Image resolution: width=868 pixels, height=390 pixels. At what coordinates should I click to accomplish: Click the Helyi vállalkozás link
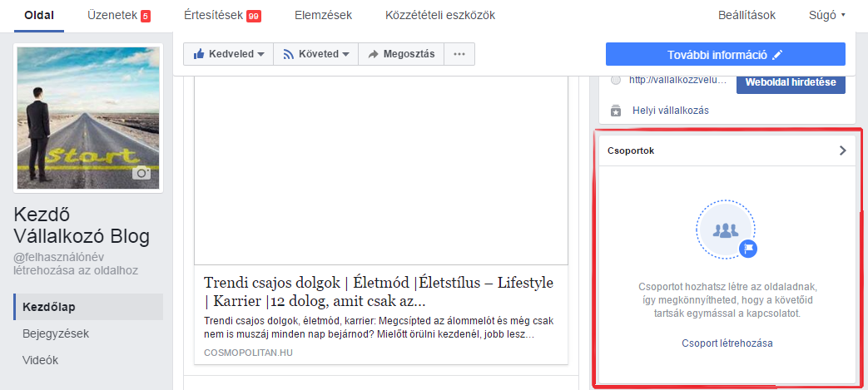[x=671, y=111]
